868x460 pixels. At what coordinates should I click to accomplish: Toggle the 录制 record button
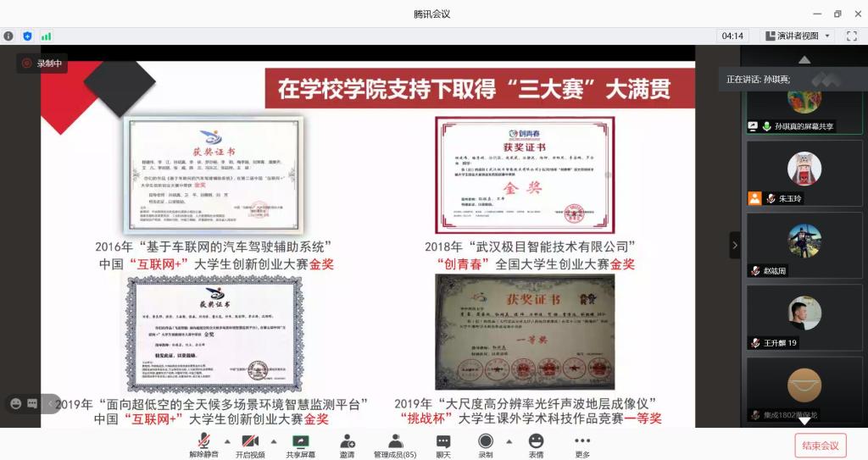[486, 446]
